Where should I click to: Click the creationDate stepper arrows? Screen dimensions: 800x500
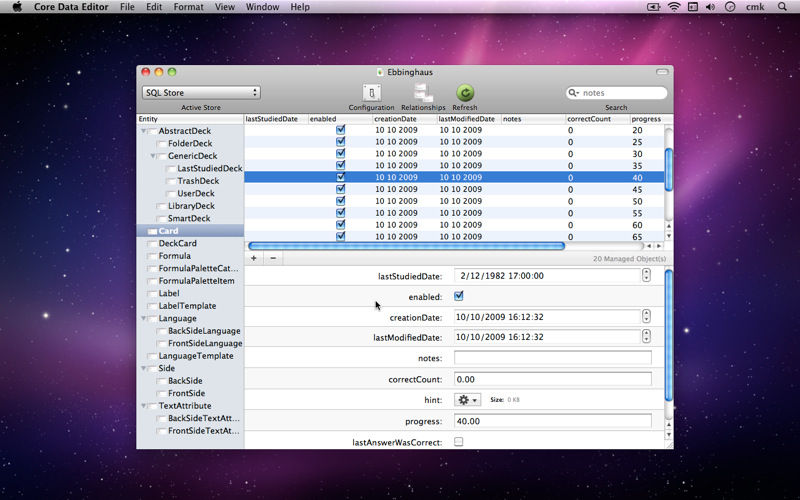(646, 317)
